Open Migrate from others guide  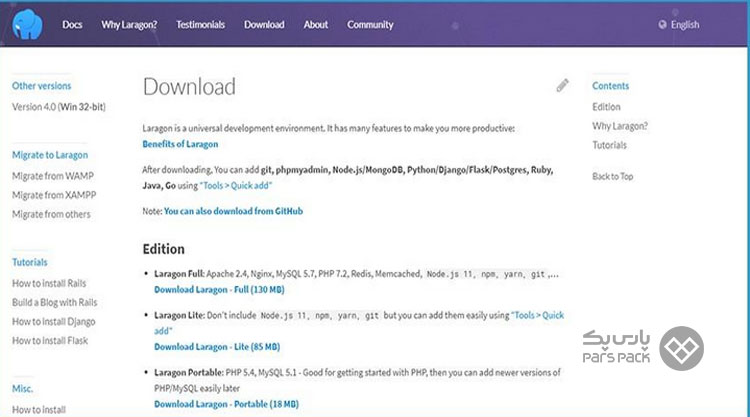(51, 214)
